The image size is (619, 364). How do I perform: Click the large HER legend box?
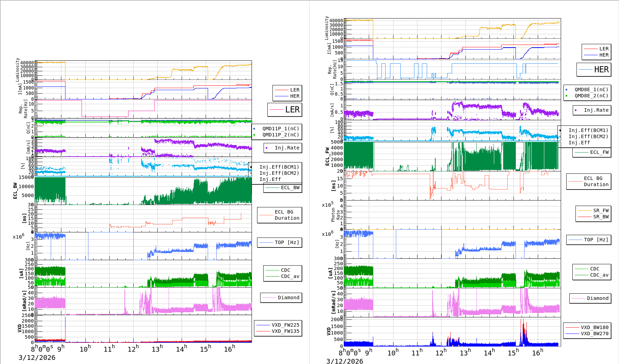(x=594, y=70)
